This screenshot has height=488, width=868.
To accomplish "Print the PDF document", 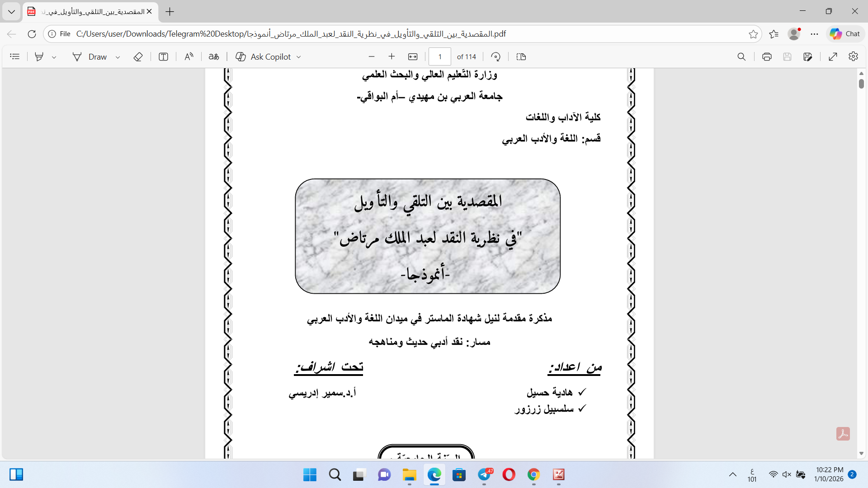I will pyautogui.click(x=767, y=56).
